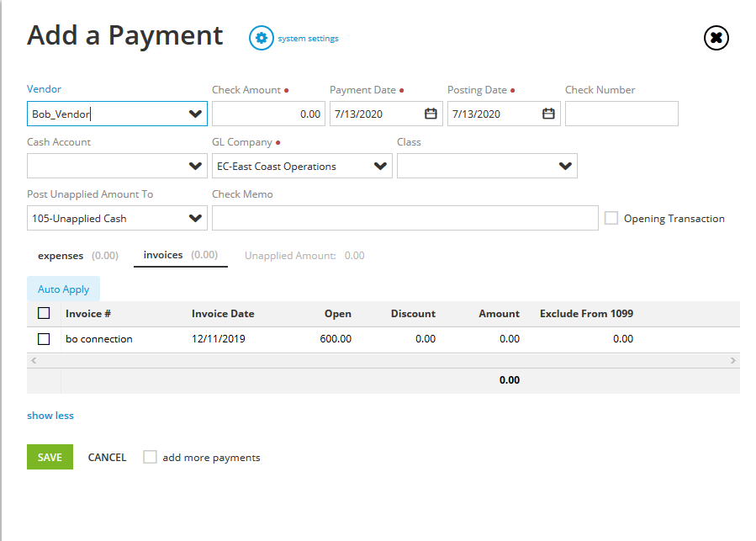Image resolution: width=756 pixels, height=541 pixels.
Task: Focus the Check Number field
Action: [x=621, y=114]
